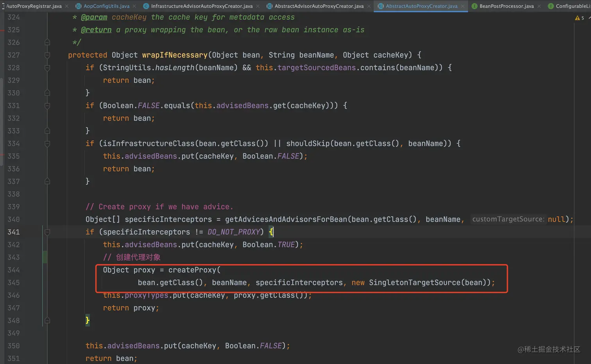Open the AbstractAdvisorAutoProxyCreator.java tab
Image resolution: width=591 pixels, height=364 pixels.
319,6
